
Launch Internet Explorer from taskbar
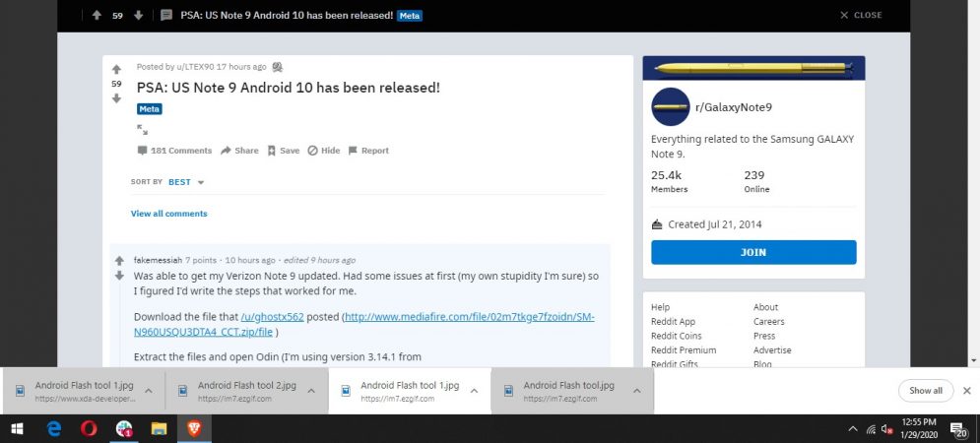[54, 428]
